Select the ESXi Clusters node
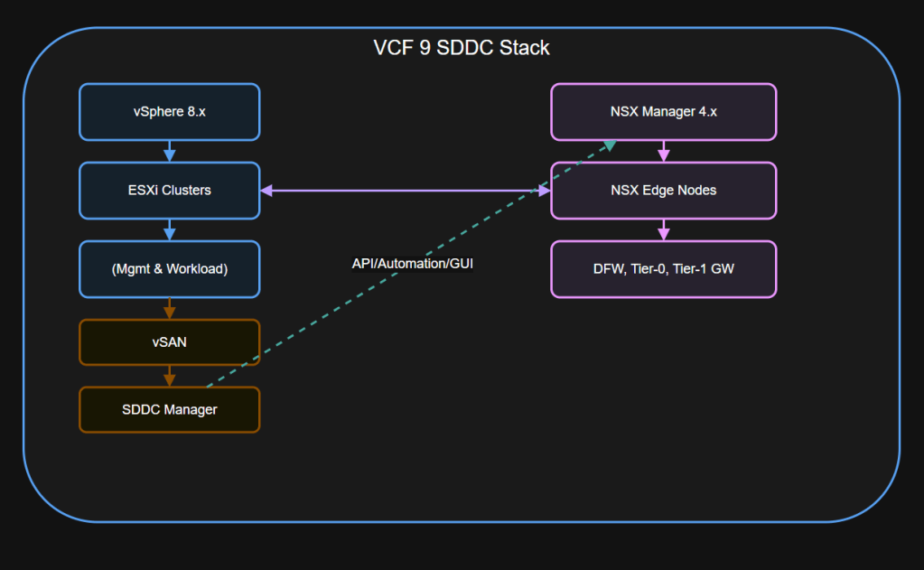 (169, 190)
